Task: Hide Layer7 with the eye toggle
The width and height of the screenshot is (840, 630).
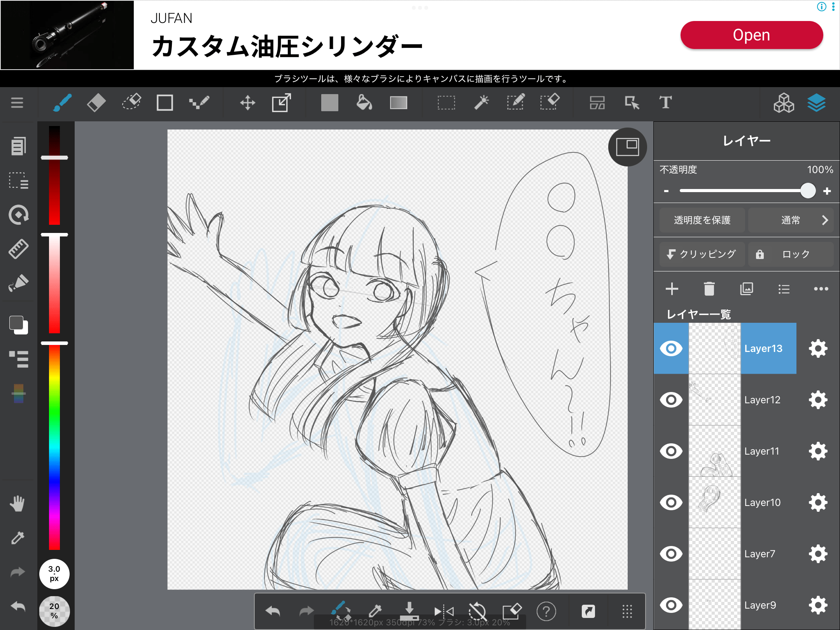Action: coord(671,554)
